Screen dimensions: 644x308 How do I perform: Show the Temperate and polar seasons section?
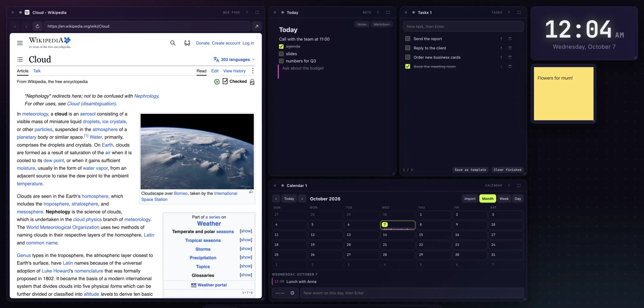point(246,231)
